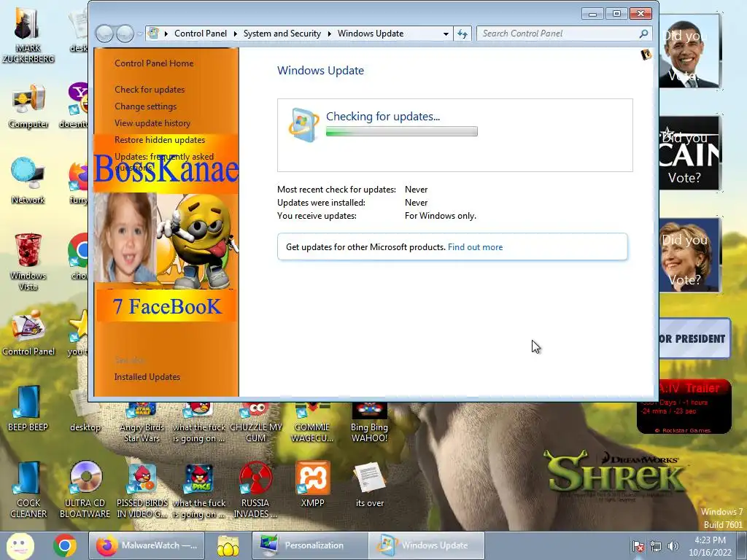The width and height of the screenshot is (747, 560).
Task: Open ULTRA CD BLOATWARE disc icon
Action: (85, 489)
